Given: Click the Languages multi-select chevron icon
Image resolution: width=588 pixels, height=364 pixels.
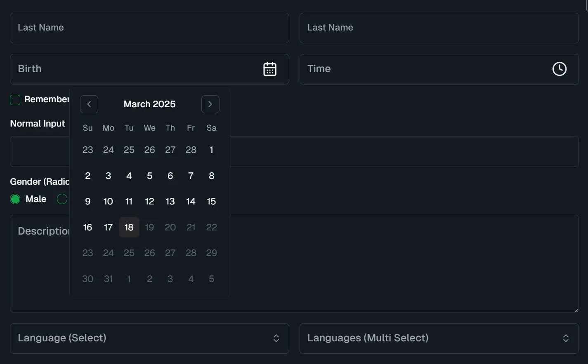Looking at the screenshot, I should (566, 338).
